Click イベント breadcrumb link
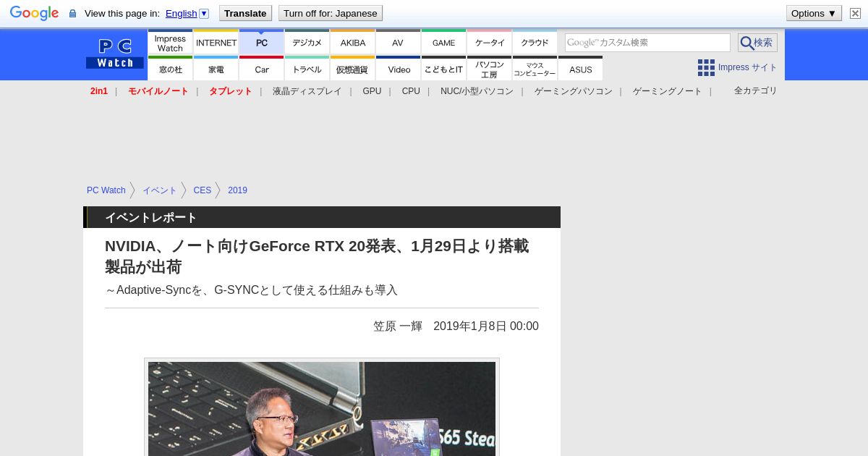 coord(159,190)
